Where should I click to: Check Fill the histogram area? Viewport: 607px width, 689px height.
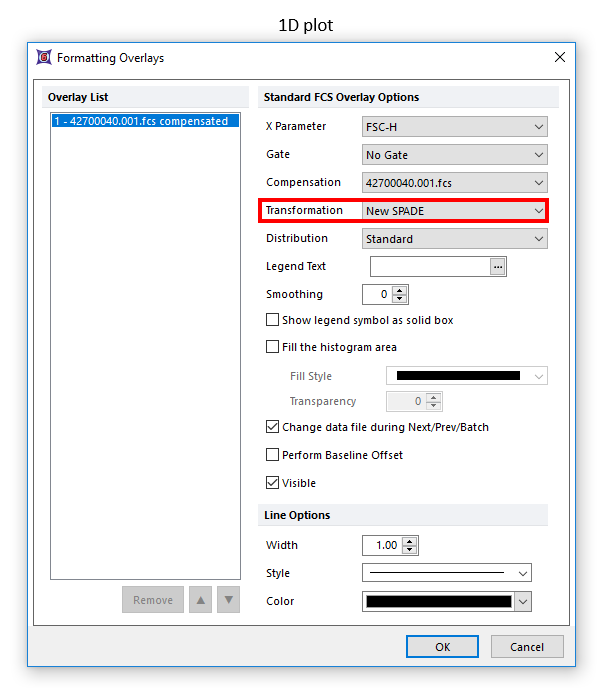pyautogui.click(x=273, y=347)
